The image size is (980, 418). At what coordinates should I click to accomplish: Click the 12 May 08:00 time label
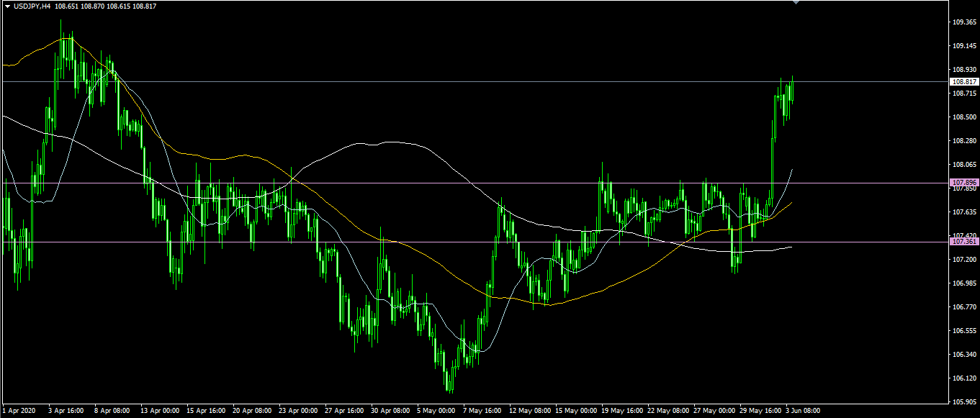(529, 411)
